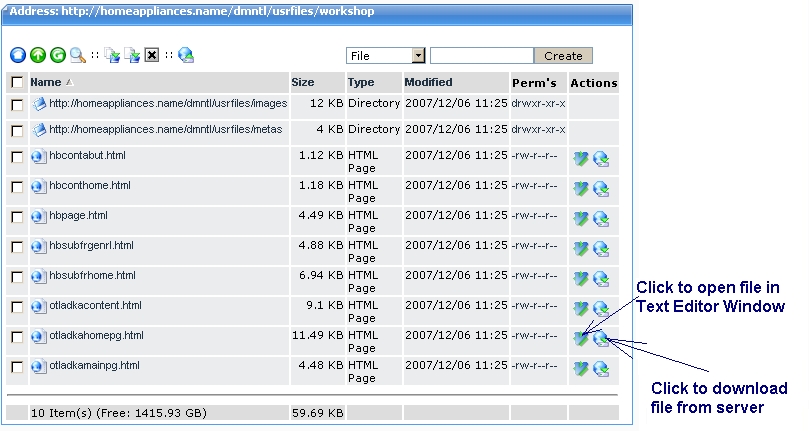Sort the list by Name column

click(45, 83)
